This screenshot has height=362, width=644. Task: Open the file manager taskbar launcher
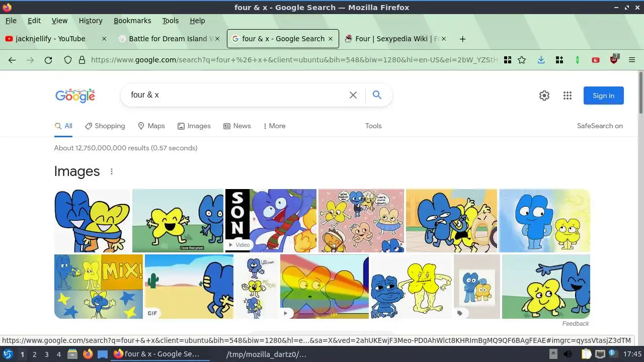pyautogui.click(x=72, y=354)
